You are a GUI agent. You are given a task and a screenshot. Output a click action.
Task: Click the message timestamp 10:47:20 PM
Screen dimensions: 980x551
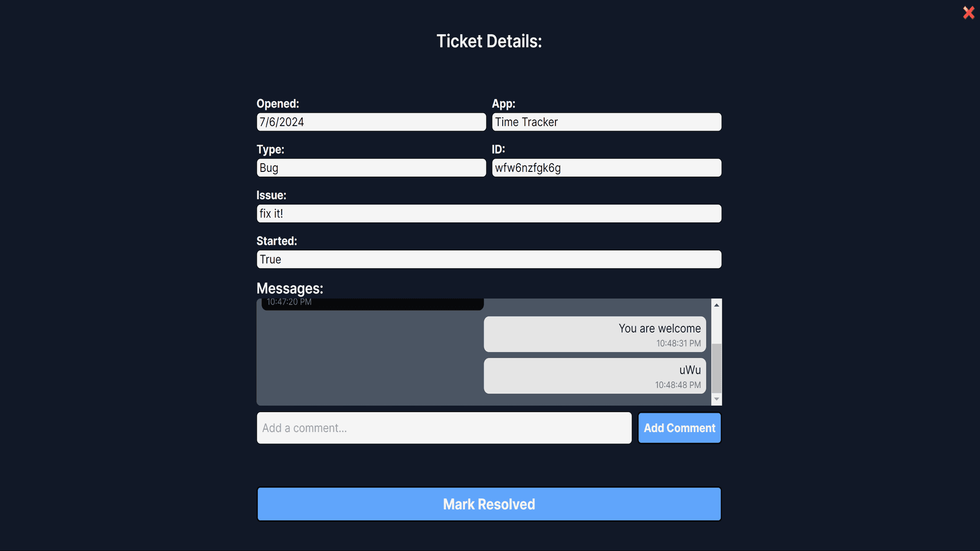[288, 302]
